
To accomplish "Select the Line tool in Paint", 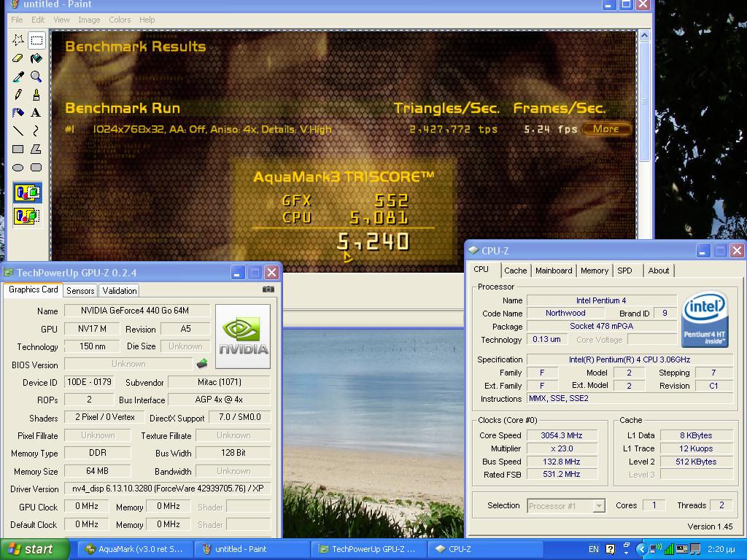I will tap(18, 131).
